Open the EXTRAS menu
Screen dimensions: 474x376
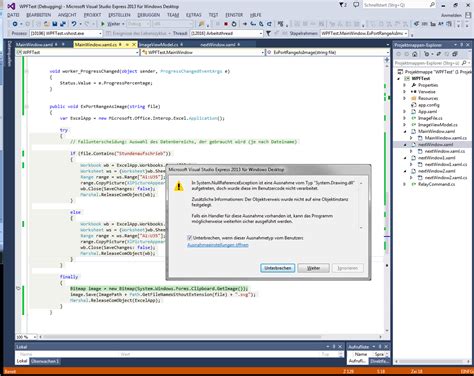(194, 15)
